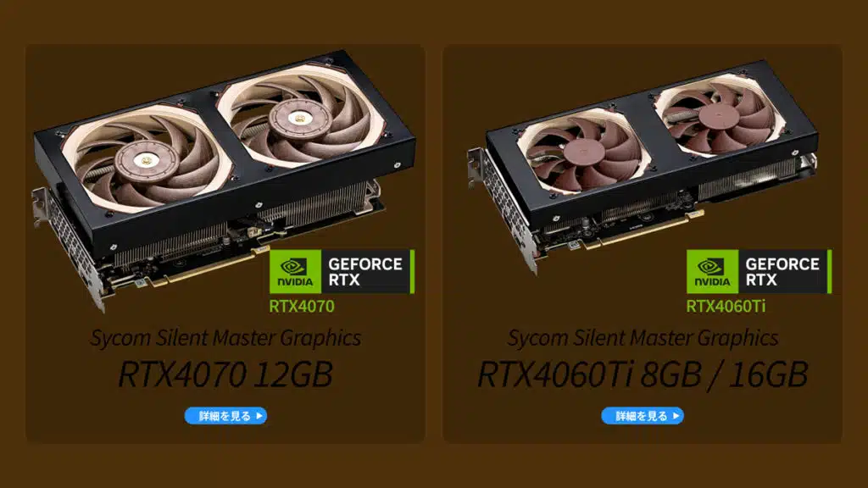Click Sycom Silent Master Graphics text on left card
The image size is (868, 488).
(225, 337)
